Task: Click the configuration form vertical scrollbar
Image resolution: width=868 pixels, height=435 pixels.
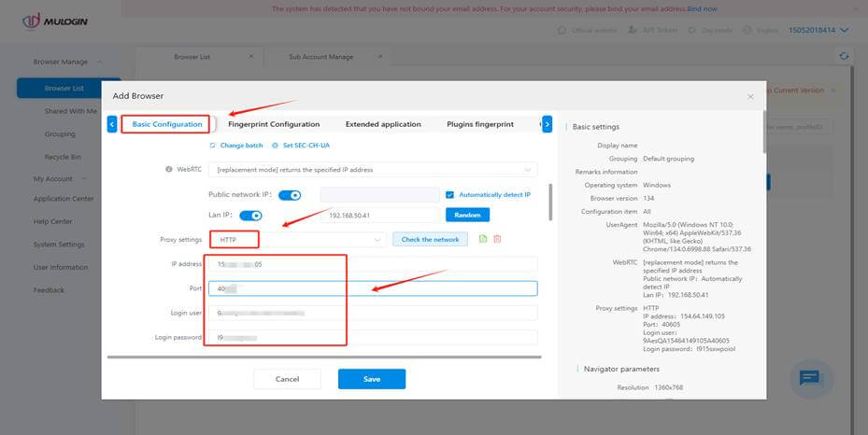Action: coord(550,203)
